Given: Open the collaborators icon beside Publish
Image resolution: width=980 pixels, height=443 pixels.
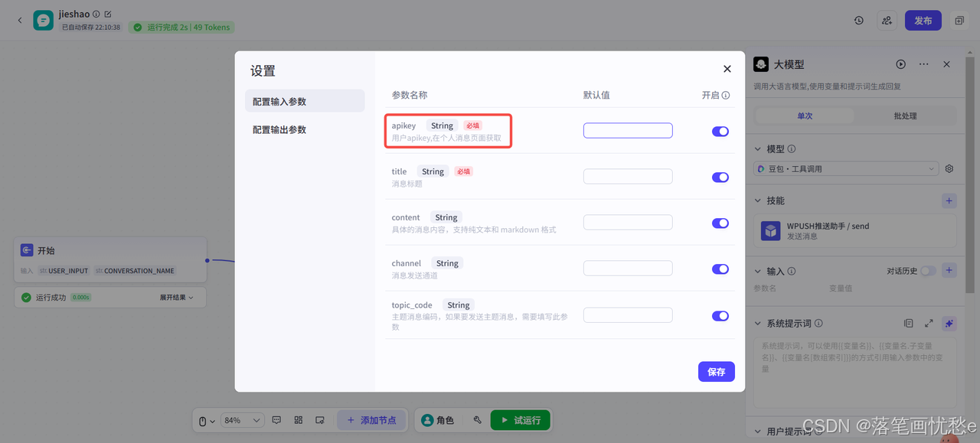Looking at the screenshot, I should (x=887, y=21).
